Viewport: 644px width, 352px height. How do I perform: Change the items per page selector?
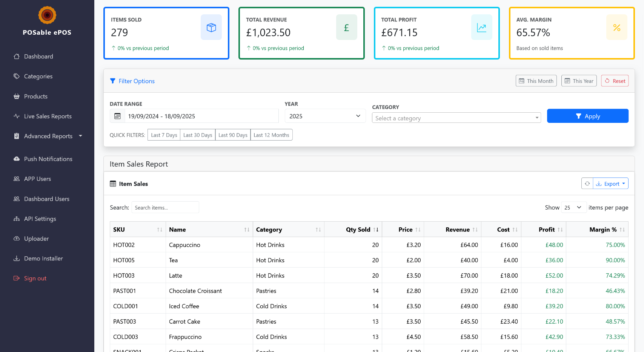(573, 207)
